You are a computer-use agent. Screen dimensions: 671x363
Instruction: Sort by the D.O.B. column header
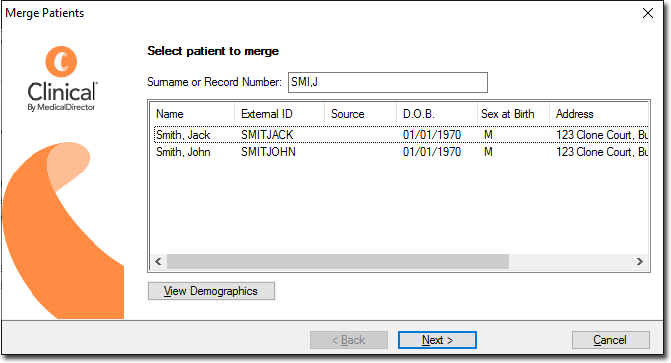point(437,114)
